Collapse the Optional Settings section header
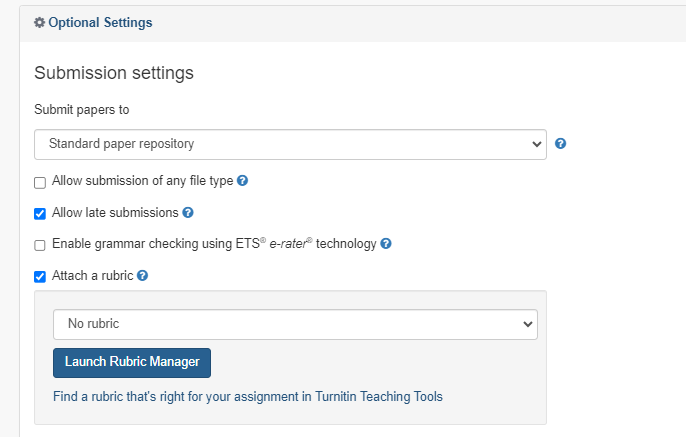The image size is (686, 437). tap(100, 21)
